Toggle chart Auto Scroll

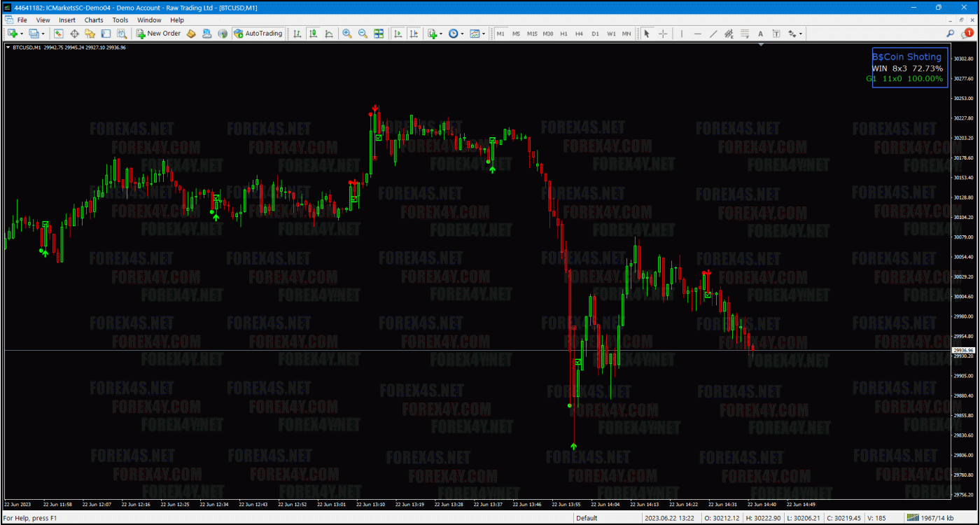398,34
